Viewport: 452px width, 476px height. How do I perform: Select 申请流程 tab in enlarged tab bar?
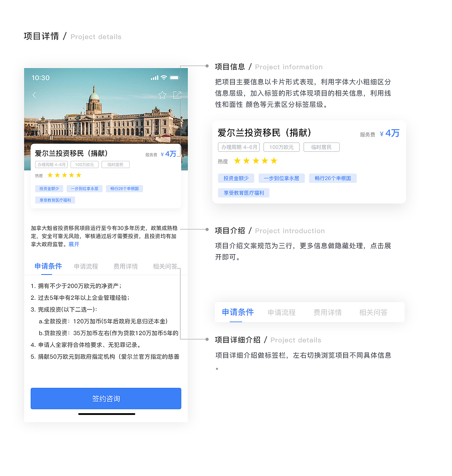[281, 313]
